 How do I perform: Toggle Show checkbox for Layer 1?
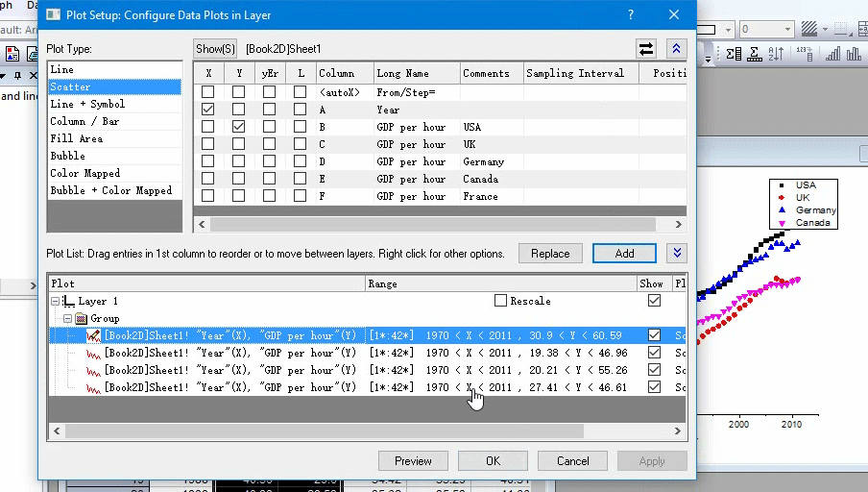654,301
